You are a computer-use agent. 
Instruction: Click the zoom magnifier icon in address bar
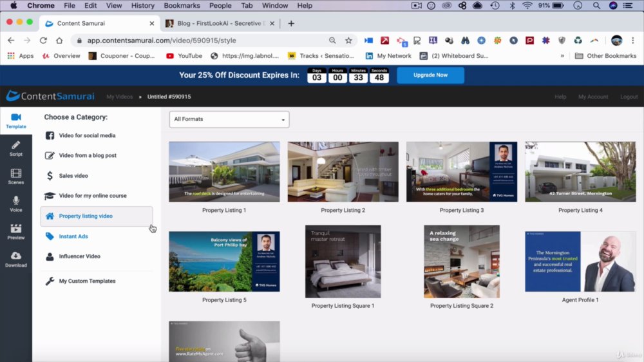click(332, 41)
